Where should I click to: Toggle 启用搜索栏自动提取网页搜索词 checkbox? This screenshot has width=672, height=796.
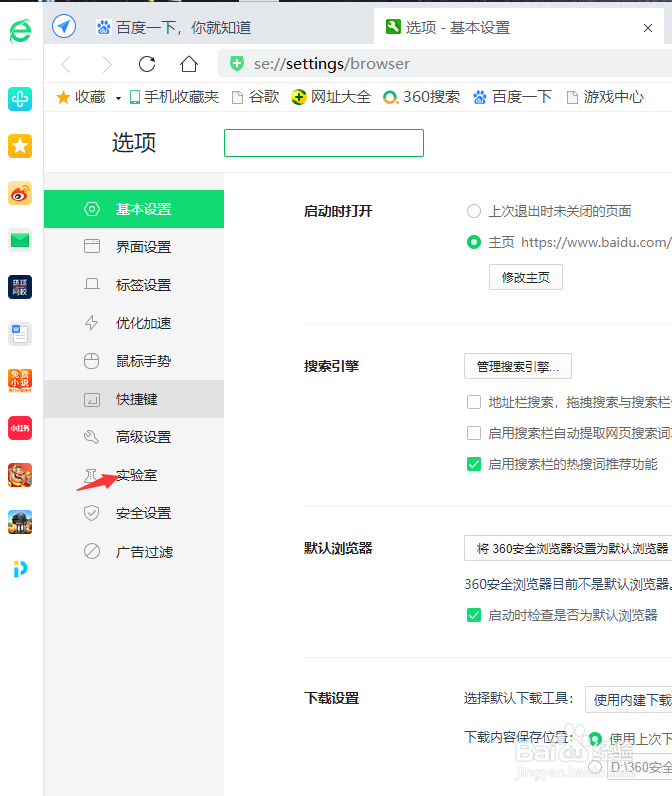pos(474,433)
